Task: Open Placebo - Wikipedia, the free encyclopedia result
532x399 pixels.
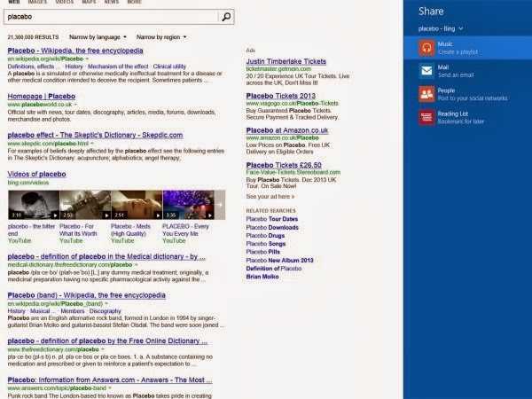Action: (75, 51)
